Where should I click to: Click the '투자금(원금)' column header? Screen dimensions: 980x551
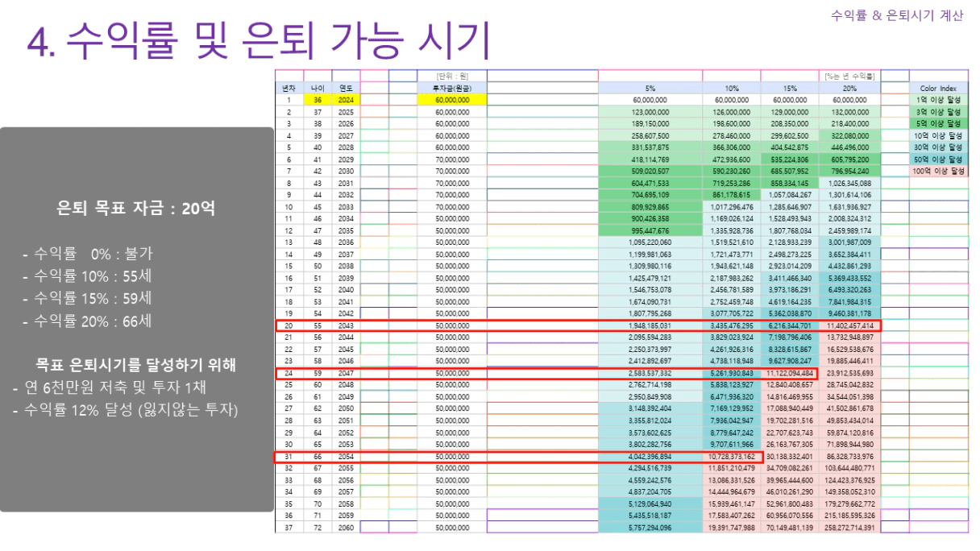pos(452,88)
